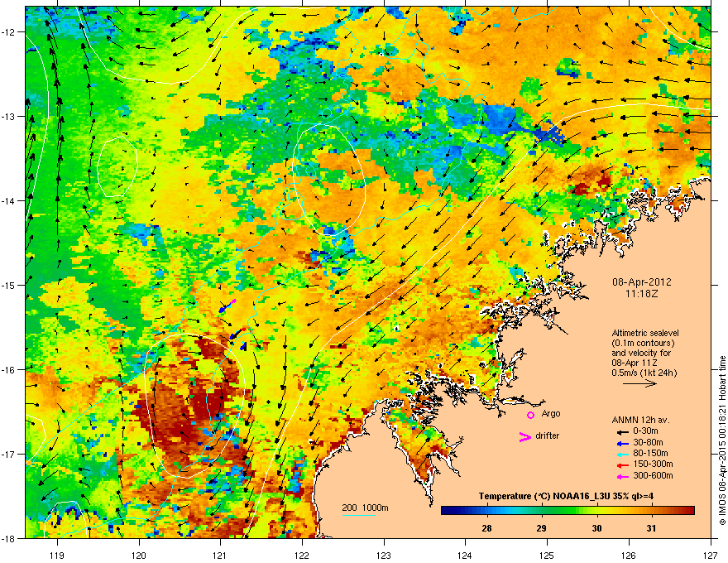The image size is (728, 563).
Task: Select the magenta 300-600m arrow symbol
Action: pyautogui.click(x=621, y=476)
